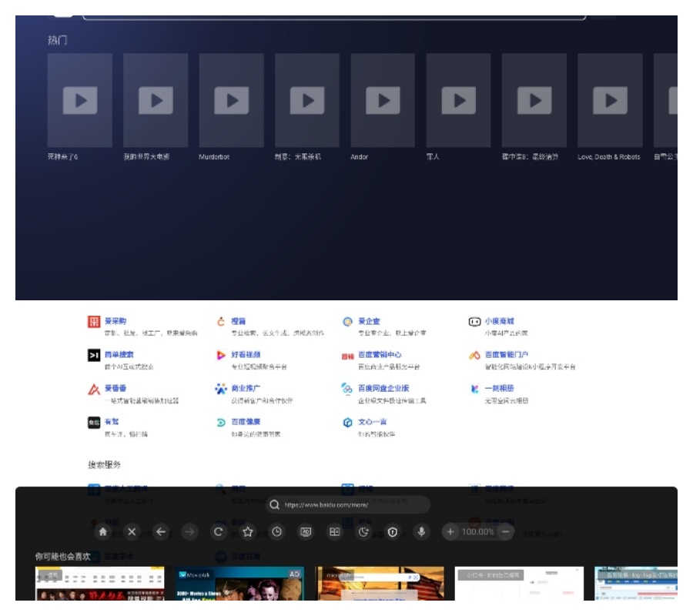
Task: Click the 百度智能门户 orange icon
Action: 474,355
